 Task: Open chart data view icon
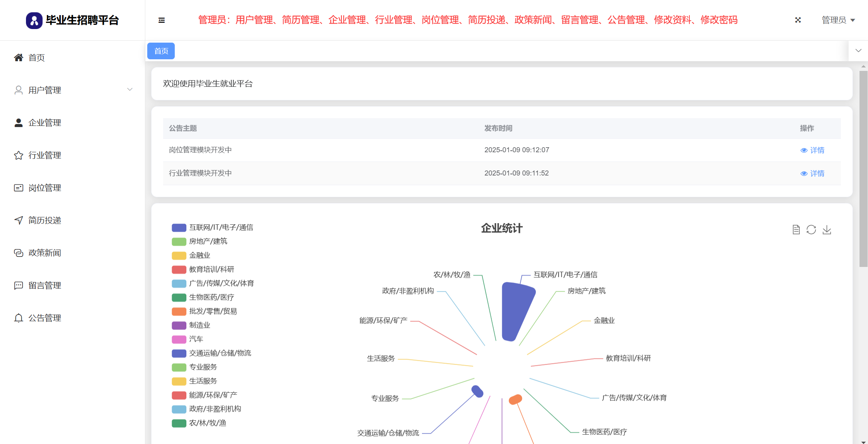point(796,230)
